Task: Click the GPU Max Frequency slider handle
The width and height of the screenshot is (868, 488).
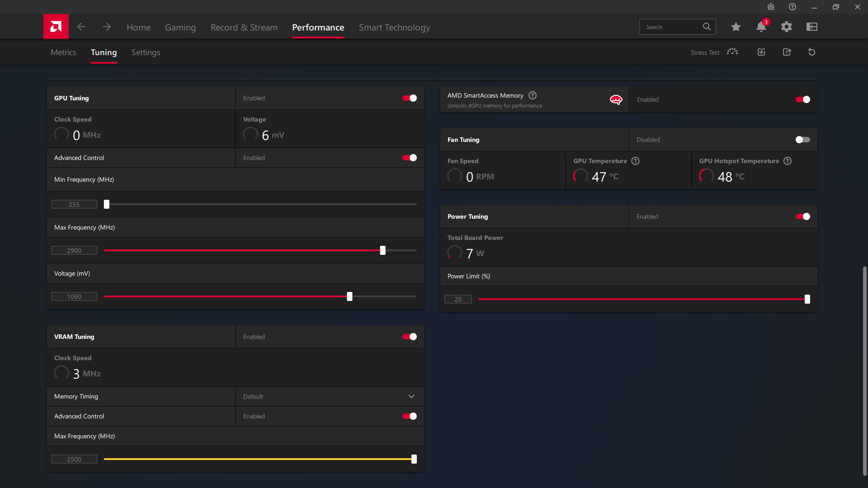Action: point(383,250)
